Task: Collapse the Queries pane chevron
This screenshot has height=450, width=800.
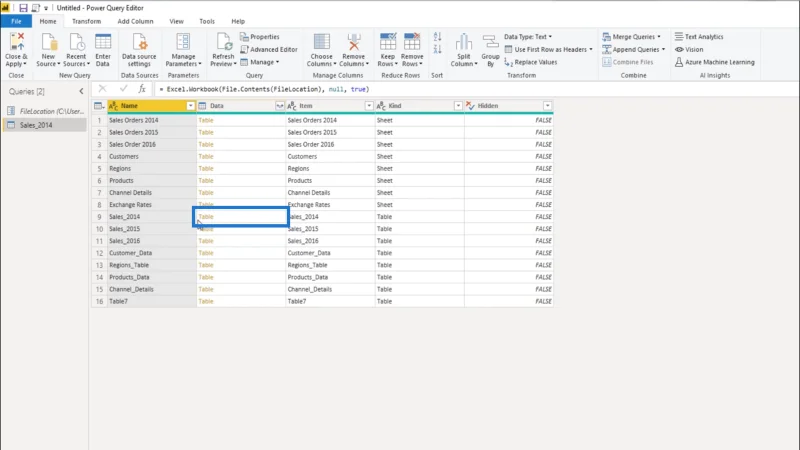Action: coord(81,91)
